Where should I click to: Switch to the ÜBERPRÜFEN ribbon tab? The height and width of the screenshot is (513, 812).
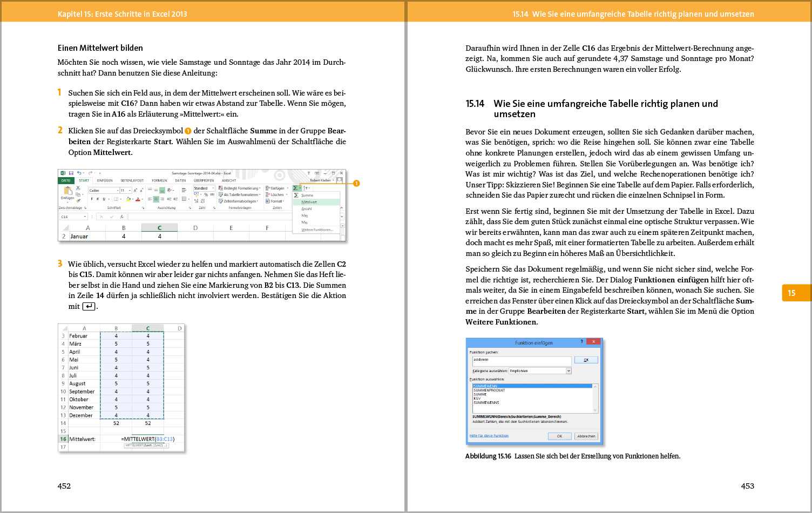pos(204,181)
